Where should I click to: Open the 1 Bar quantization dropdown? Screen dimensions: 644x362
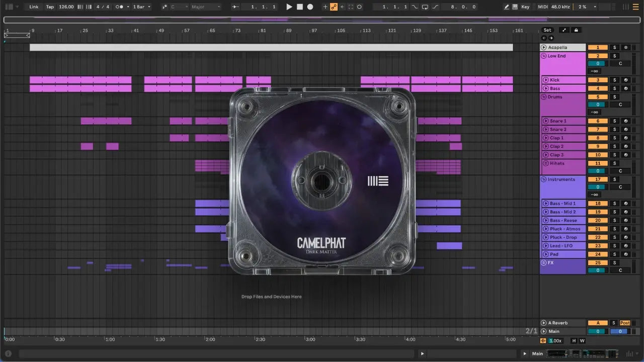point(141,7)
